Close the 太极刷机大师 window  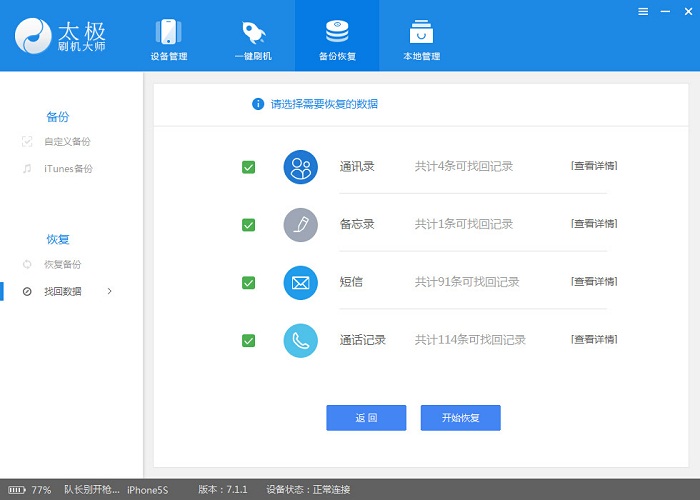pyautogui.click(x=688, y=12)
